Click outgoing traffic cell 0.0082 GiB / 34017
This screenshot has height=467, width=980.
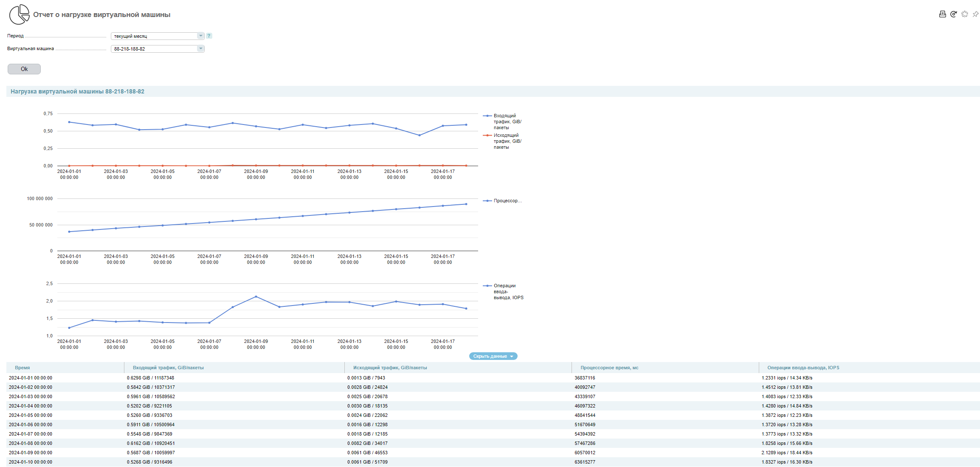click(367, 443)
